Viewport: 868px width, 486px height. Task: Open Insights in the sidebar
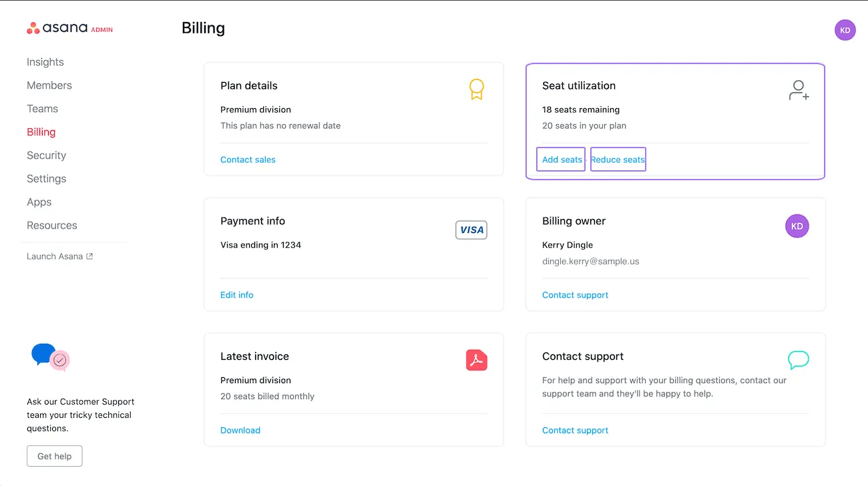pyautogui.click(x=45, y=62)
